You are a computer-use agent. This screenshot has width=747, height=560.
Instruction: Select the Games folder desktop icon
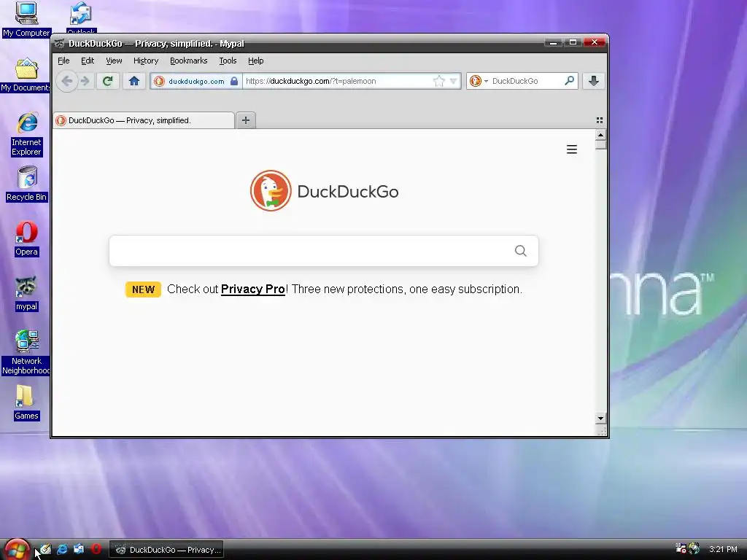[27, 402]
